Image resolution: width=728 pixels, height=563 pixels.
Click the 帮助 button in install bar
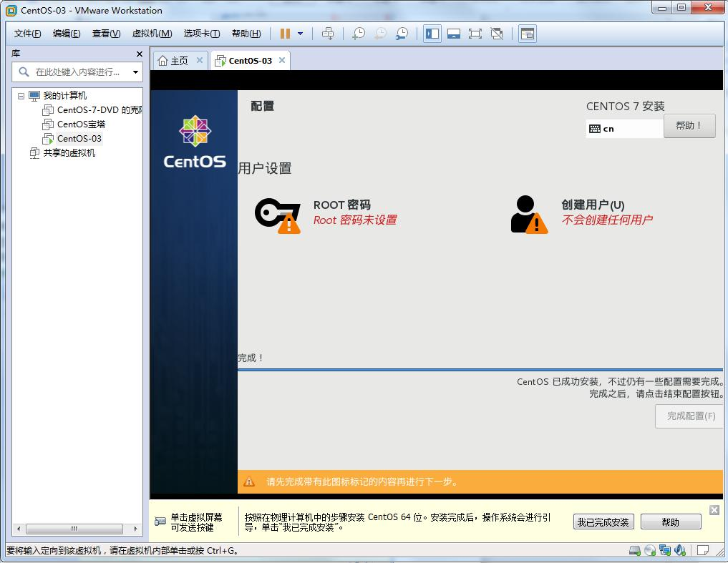point(671,522)
